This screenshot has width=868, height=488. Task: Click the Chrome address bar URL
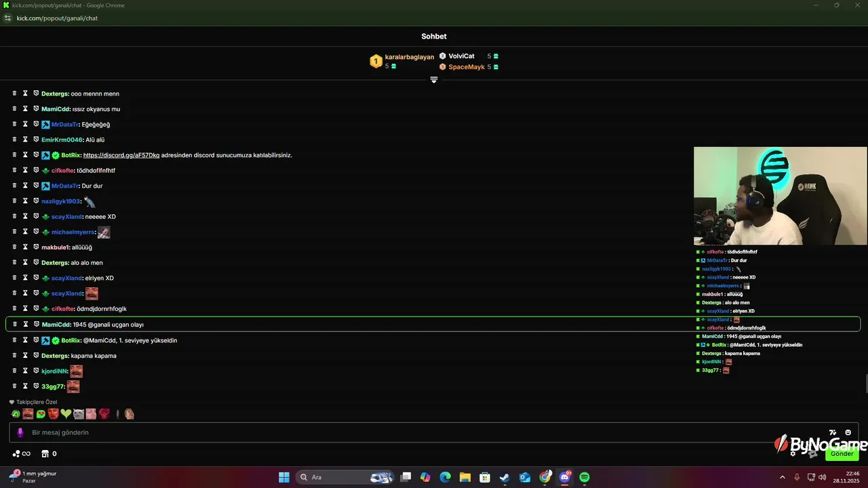coord(57,18)
